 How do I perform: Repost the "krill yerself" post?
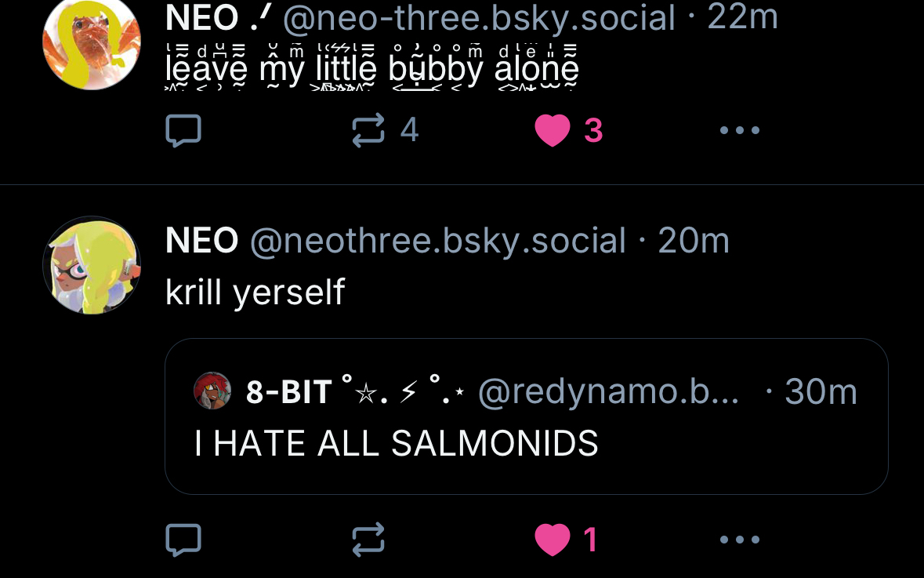point(368,540)
